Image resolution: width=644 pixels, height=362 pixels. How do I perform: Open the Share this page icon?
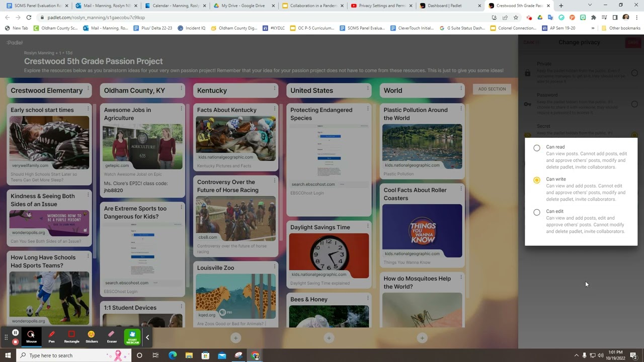[505, 17]
